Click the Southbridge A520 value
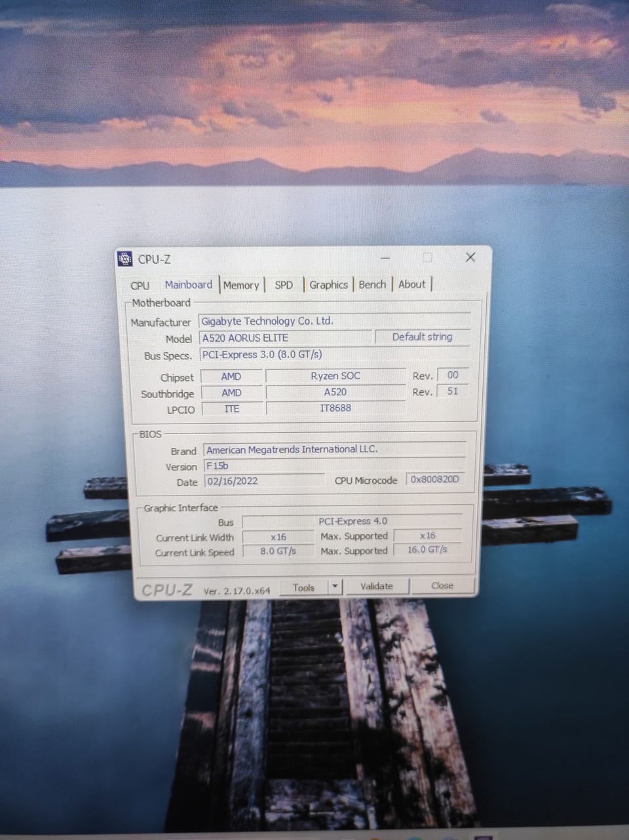The image size is (629, 840). (335, 392)
